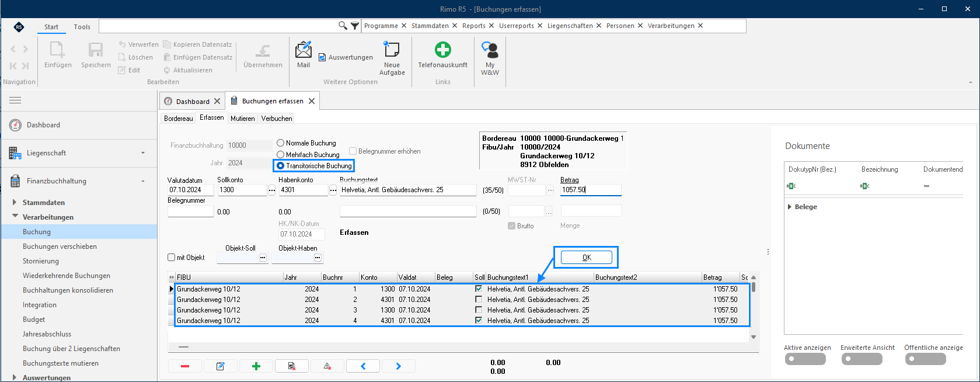980x382 pixels.
Task: Click the Auswertungen ribbon item
Action: tap(346, 57)
